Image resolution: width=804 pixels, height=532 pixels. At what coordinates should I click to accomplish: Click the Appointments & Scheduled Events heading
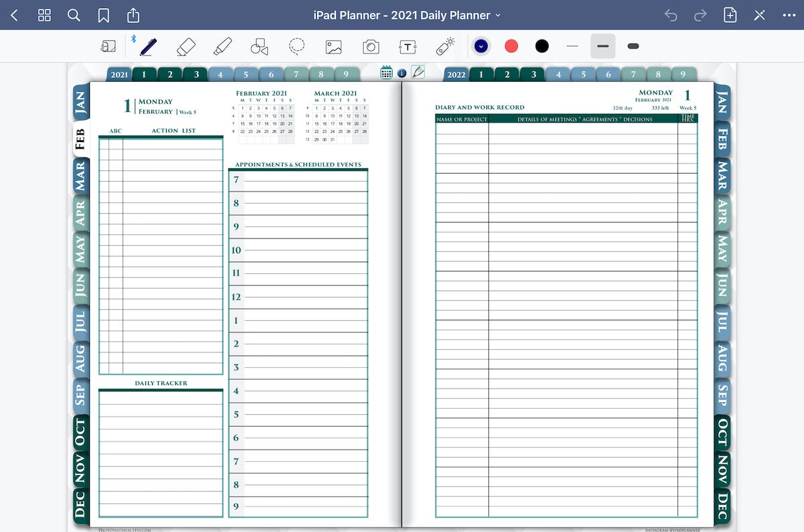click(298, 165)
